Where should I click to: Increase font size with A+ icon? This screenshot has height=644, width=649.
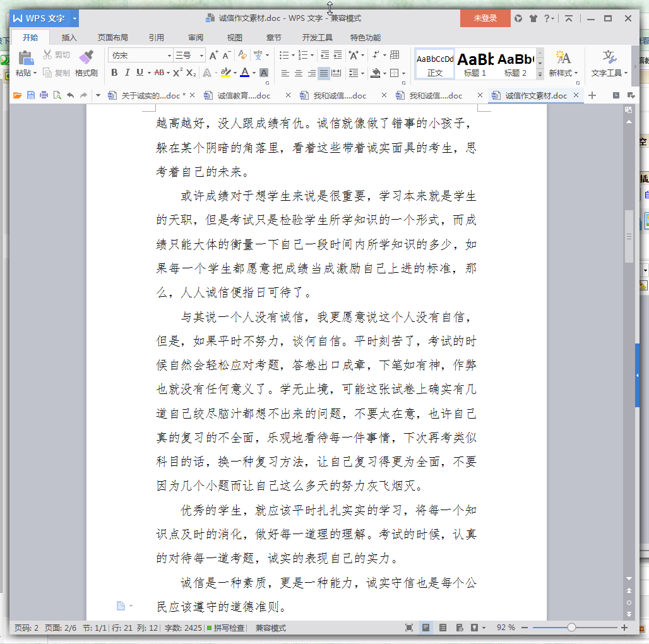click(213, 55)
